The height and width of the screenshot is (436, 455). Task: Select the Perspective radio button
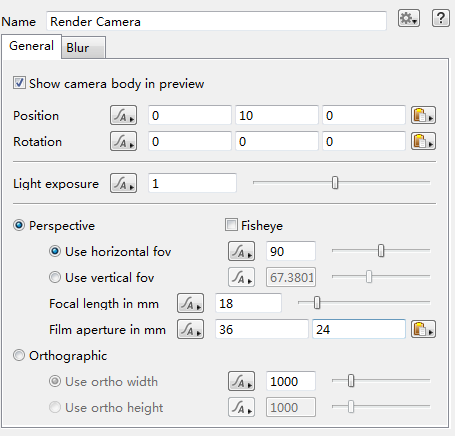click(x=19, y=225)
